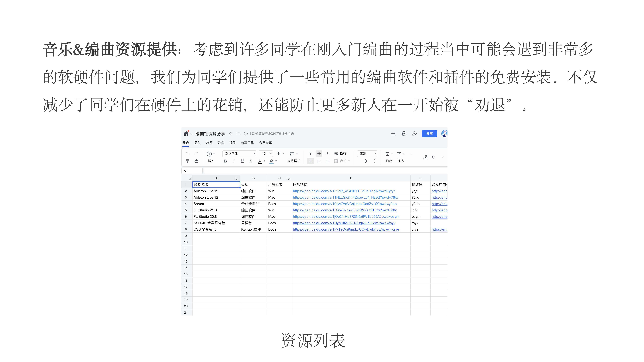644x362 pixels.
Task: Click the clear format eraser icon
Action: pos(196,161)
